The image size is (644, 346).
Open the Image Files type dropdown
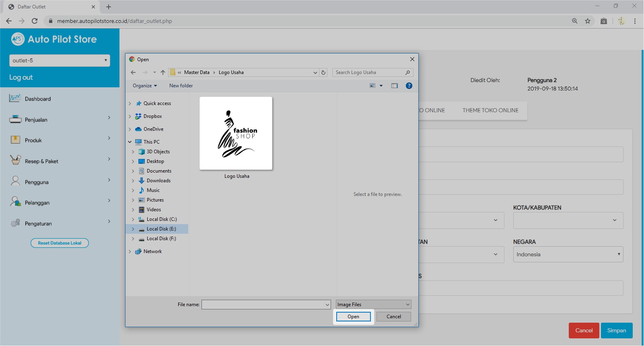pyautogui.click(x=373, y=305)
